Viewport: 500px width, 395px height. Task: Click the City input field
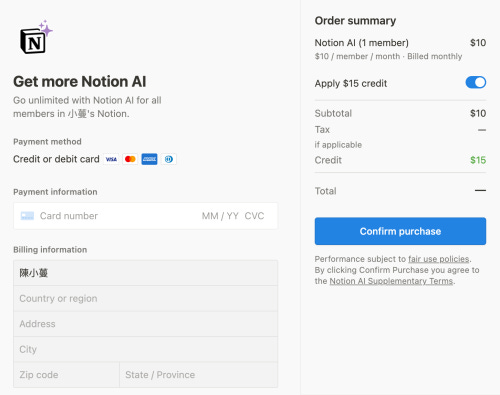click(x=146, y=349)
